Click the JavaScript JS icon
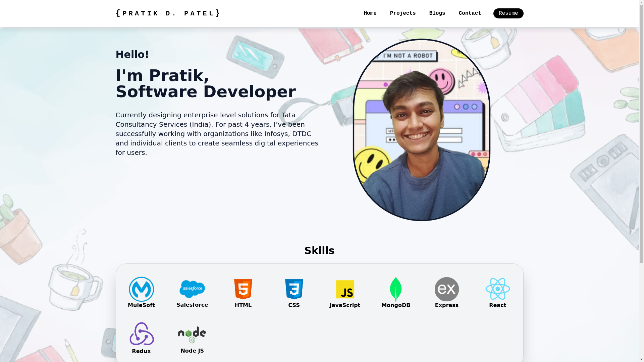The height and width of the screenshot is (362, 644). click(345, 289)
